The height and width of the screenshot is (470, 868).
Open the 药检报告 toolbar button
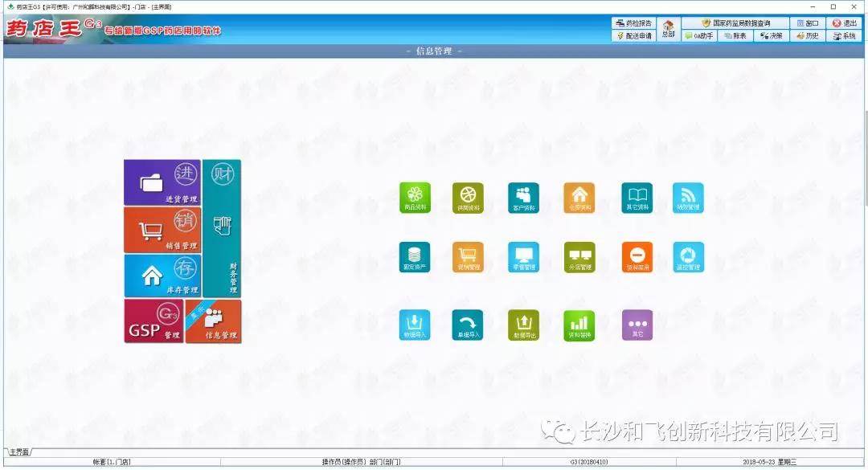coord(634,23)
